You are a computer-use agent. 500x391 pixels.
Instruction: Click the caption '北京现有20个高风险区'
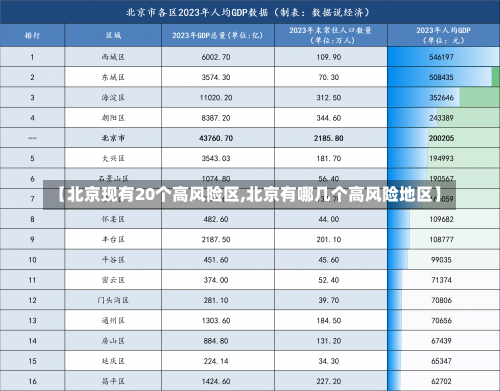pyautogui.click(x=153, y=195)
